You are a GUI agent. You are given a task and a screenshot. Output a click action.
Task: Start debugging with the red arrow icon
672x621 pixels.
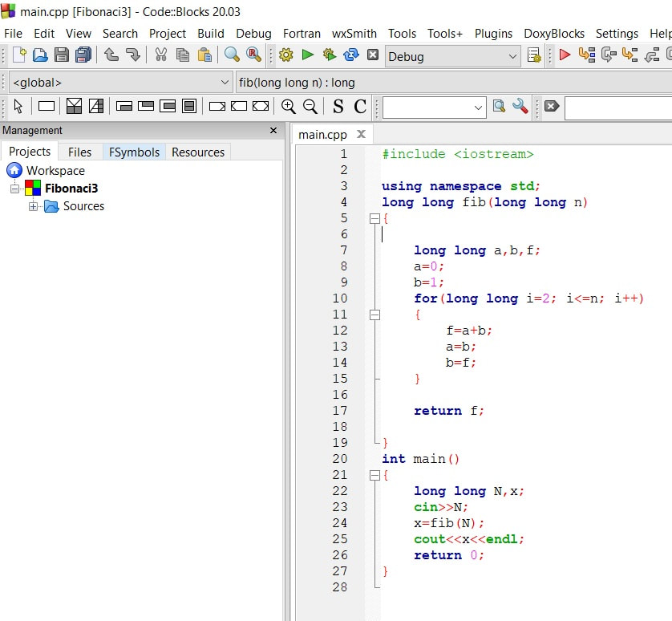tap(565, 55)
